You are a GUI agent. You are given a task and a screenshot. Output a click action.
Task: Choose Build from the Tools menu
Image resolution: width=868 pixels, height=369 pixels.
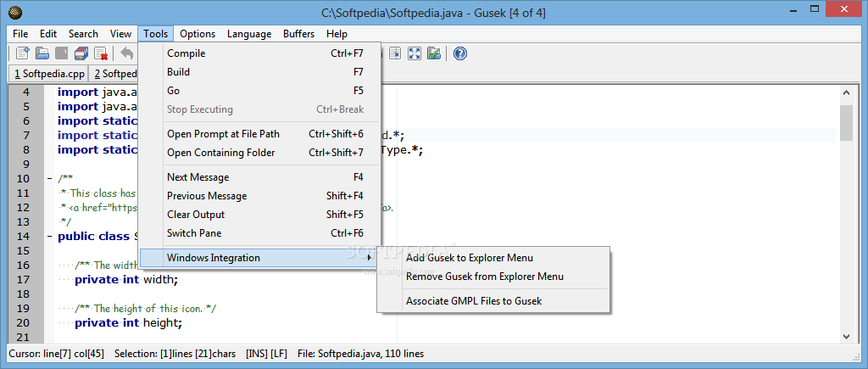click(x=259, y=72)
